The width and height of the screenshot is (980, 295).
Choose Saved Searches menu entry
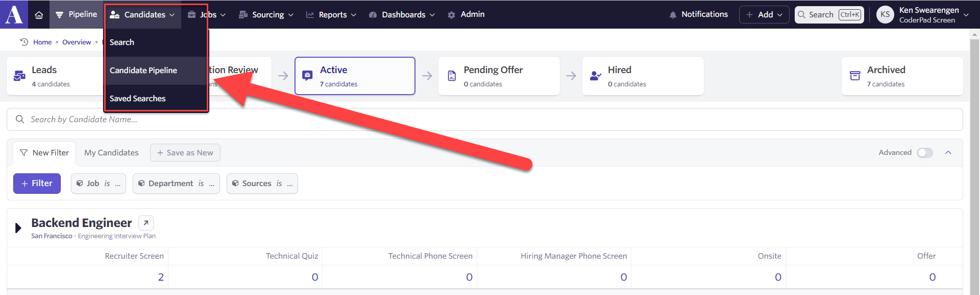(x=138, y=99)
